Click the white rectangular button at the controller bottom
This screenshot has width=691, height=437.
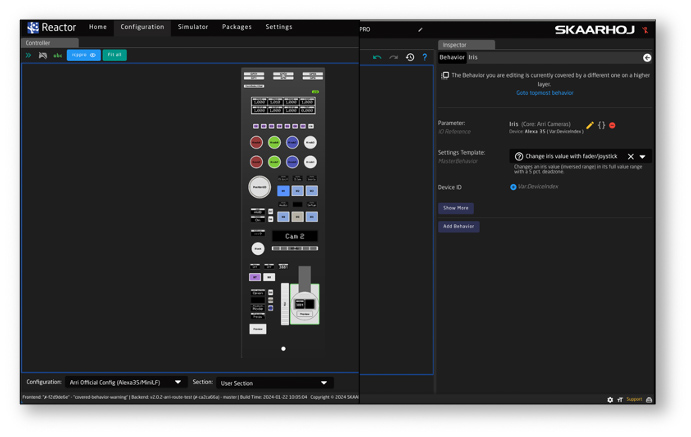click(x=258, y=329)
